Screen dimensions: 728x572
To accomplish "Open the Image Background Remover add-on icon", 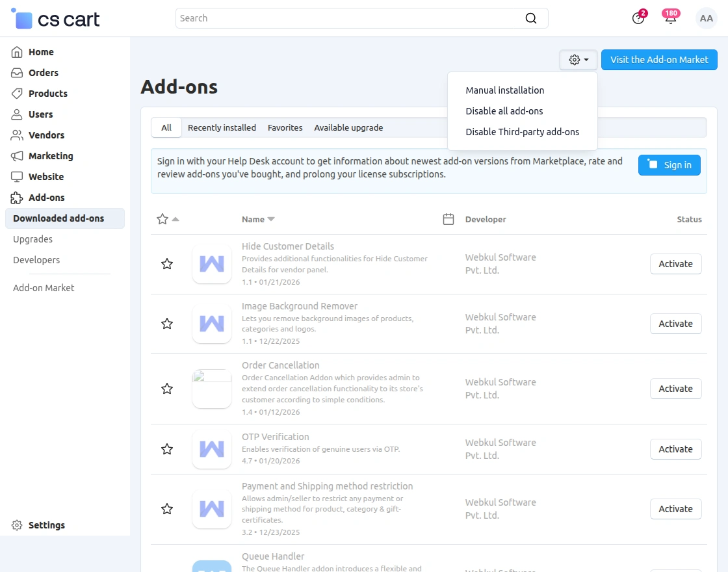I will 212,324.
